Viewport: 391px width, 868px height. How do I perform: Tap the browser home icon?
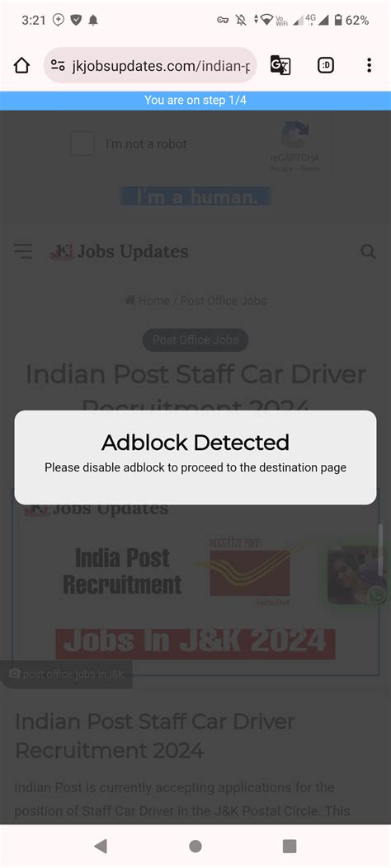[x=21, y=66]
